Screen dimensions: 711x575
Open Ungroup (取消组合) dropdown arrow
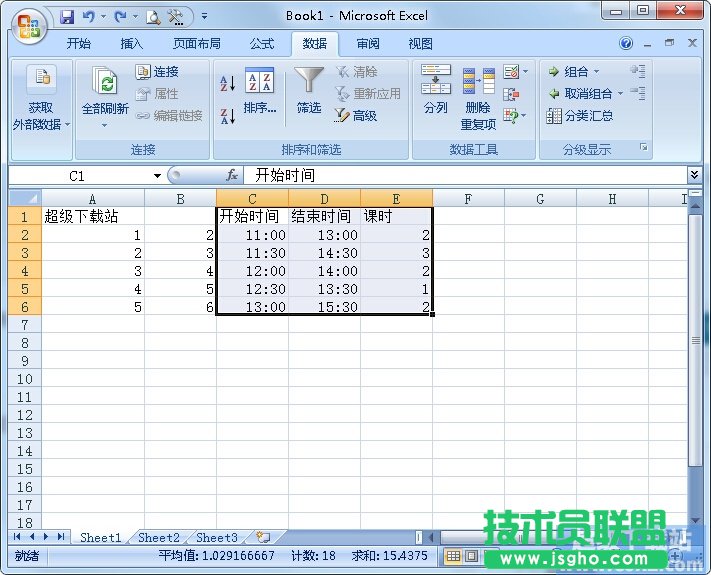pyautogui.click(x=620, y=94)
